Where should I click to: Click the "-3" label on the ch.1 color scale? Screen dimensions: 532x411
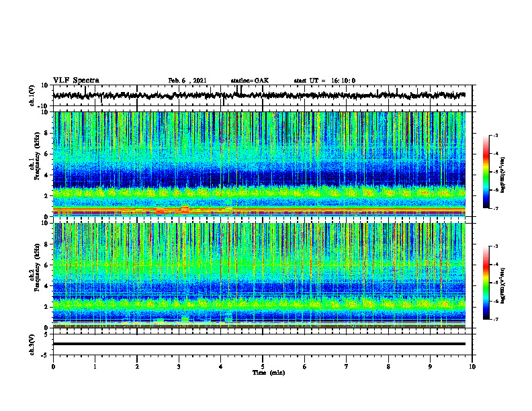pos(495,135)
